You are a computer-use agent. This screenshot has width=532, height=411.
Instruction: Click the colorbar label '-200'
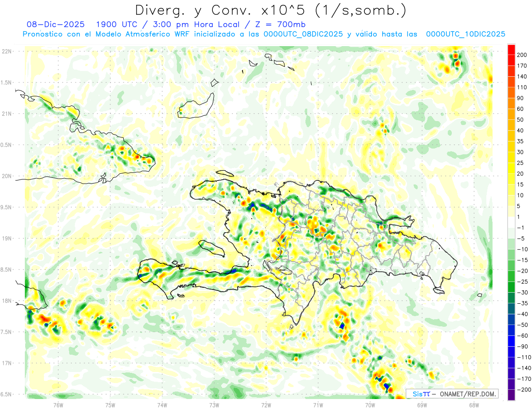coord(525,390)
